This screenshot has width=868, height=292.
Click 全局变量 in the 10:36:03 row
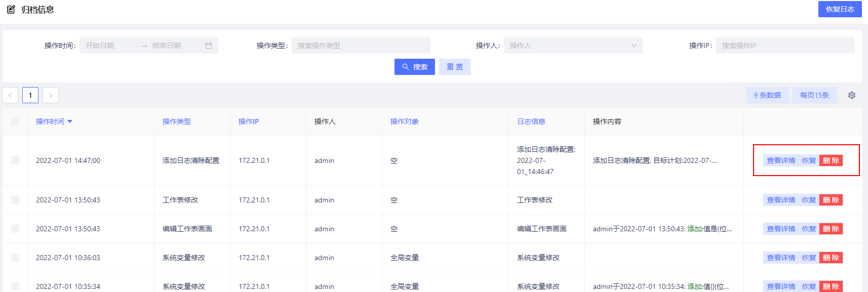pyautogui.click(x=405, y=258)
